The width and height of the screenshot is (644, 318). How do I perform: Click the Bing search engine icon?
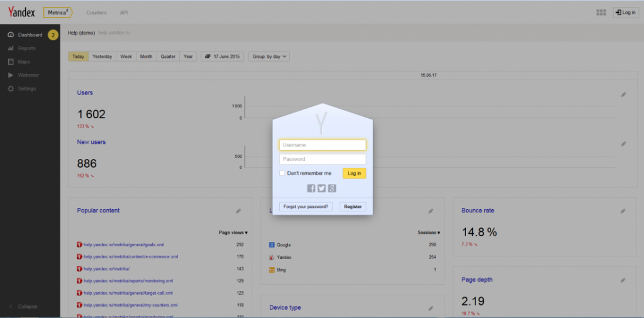point(272,270)
